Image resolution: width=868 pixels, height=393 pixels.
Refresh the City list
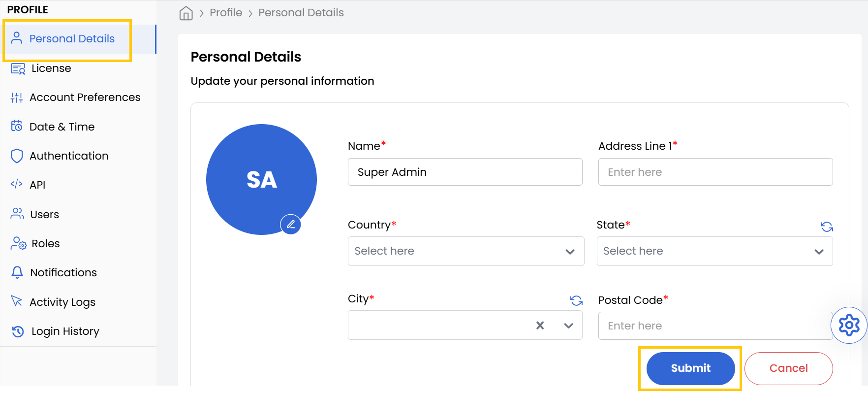click(576, 300)
